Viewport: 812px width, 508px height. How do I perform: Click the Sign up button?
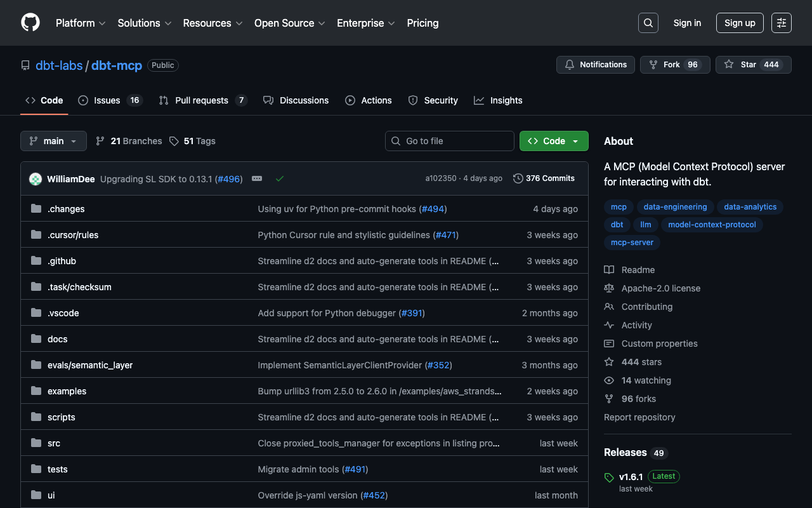pyautogui.click(x=739, y=23)
